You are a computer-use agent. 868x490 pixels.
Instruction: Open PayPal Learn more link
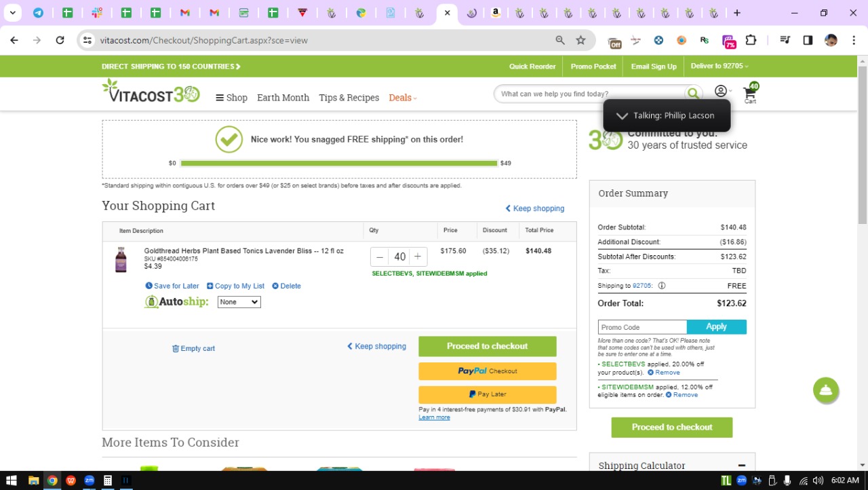[434, 417]
